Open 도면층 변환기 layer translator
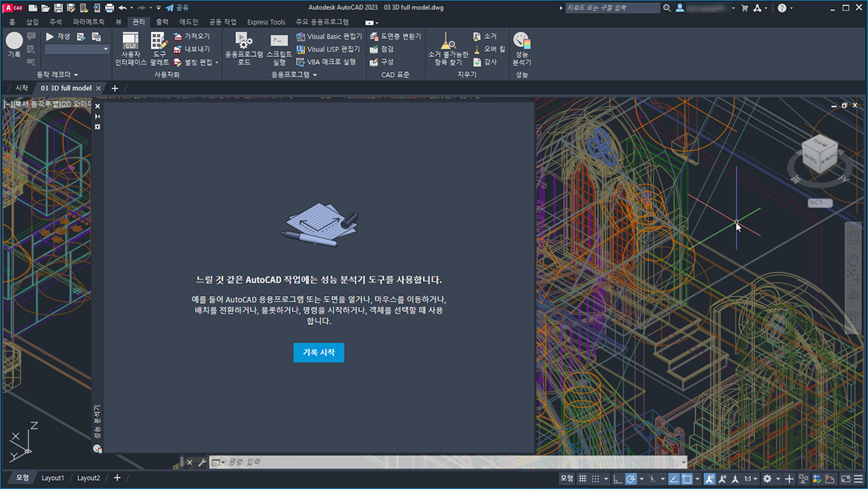 (x=395, y=36)
